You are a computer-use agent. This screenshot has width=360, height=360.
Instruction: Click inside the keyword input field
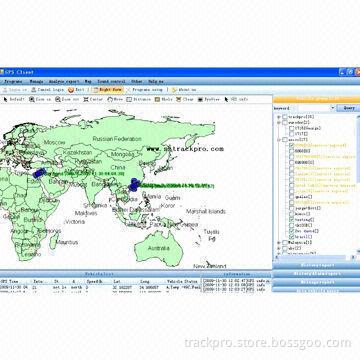click(x=313, y=108)
